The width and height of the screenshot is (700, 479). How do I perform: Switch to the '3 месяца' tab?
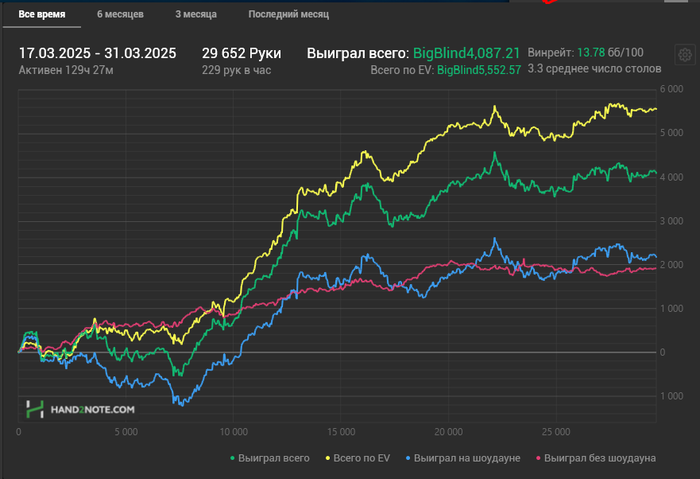196,14
